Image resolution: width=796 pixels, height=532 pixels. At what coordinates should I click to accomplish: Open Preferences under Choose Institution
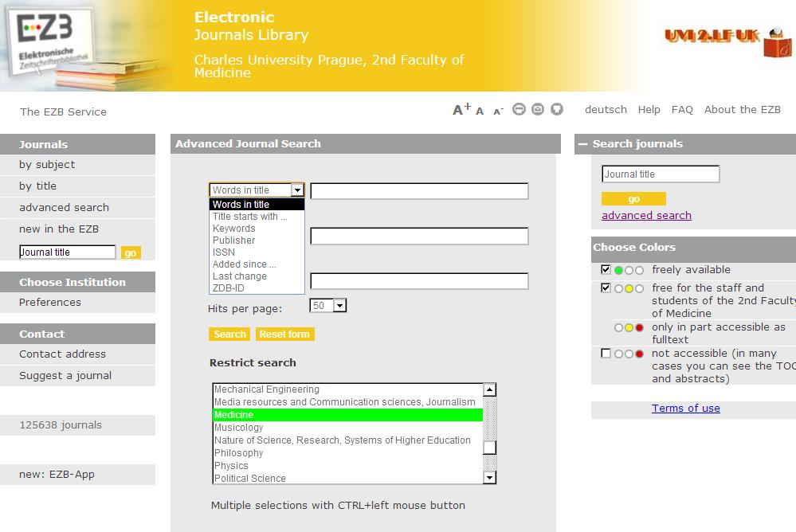49,302
